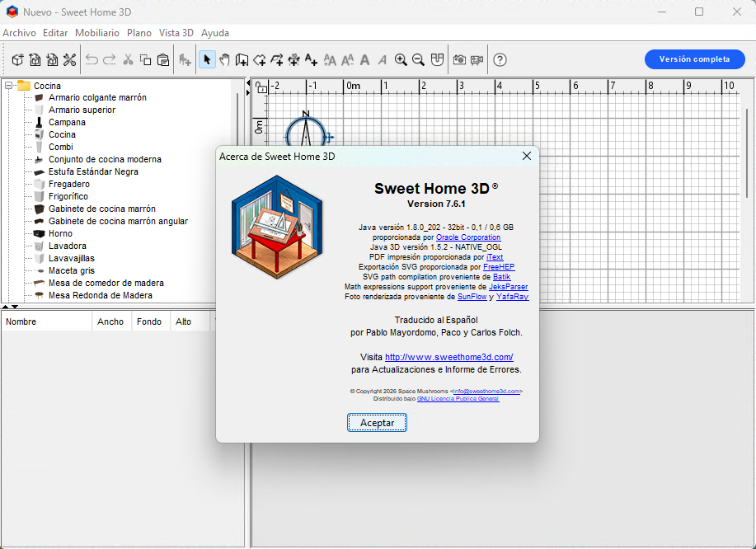
Task: Click the Versión completa button
Action: pos(695,59)
